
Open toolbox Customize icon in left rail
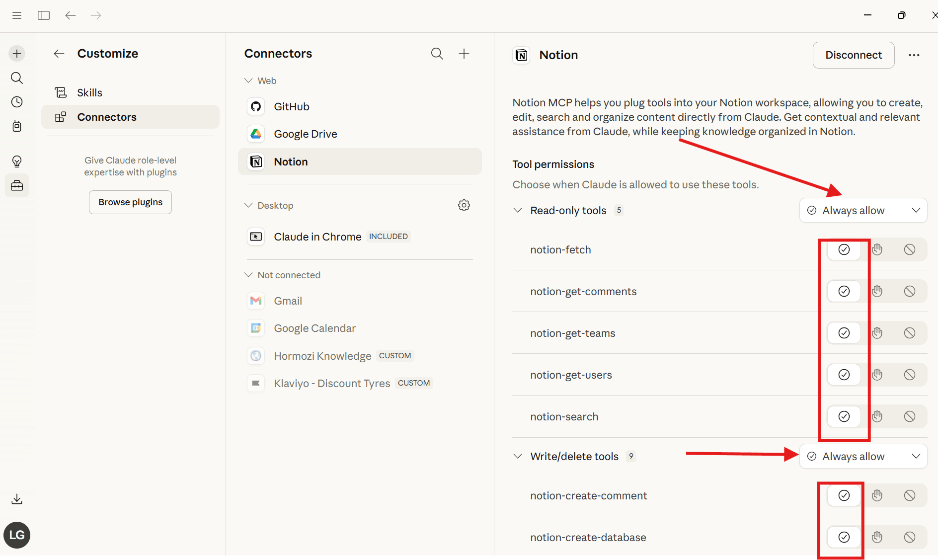click(17, 186)
